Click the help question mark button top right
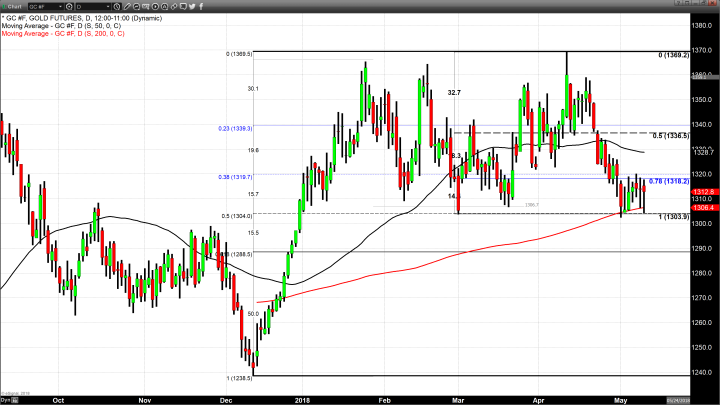 click(677, 3)
